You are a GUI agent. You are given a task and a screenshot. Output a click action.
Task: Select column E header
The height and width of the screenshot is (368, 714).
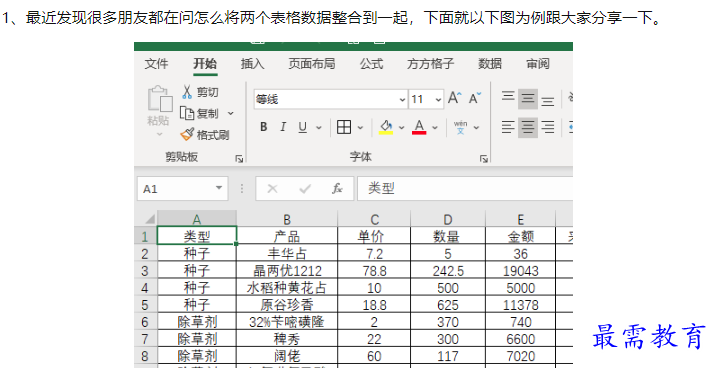pos(520,219)
